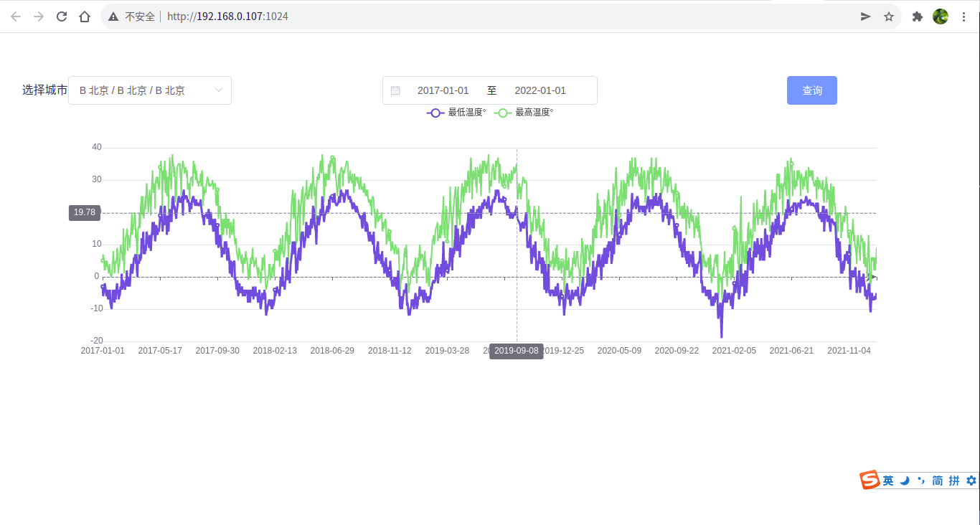980x525 pixels.
Task: Click the 不安全 site security warning
Action: point(132,16)
